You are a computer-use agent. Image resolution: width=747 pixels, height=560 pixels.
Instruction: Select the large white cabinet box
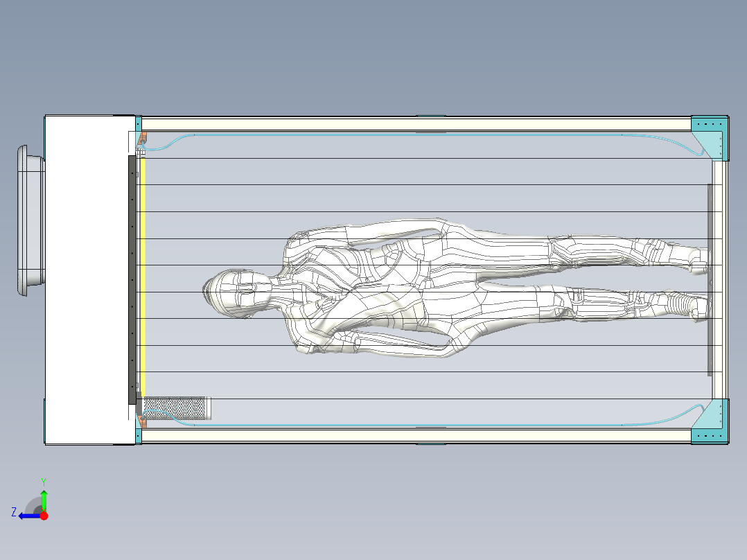tap(89, 280)
